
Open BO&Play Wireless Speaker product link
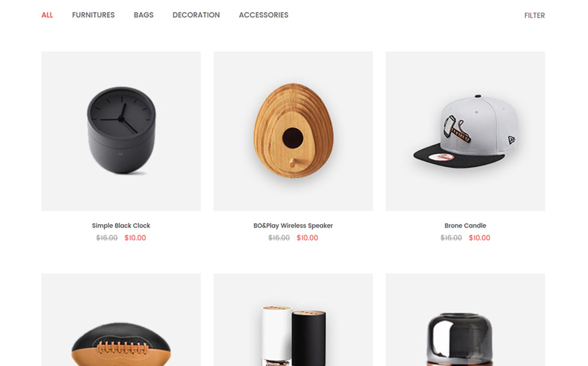point(293,225)
